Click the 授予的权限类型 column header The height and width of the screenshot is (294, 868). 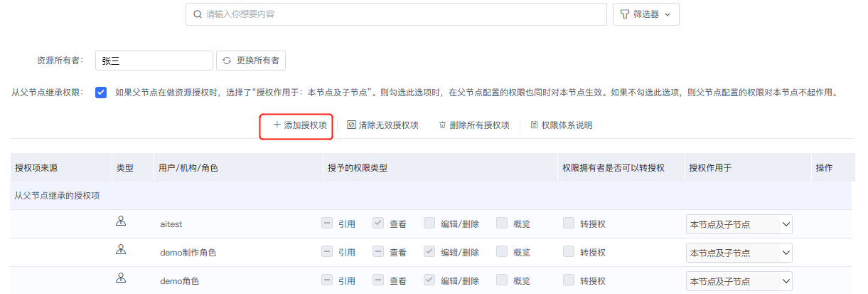[439, 168]
